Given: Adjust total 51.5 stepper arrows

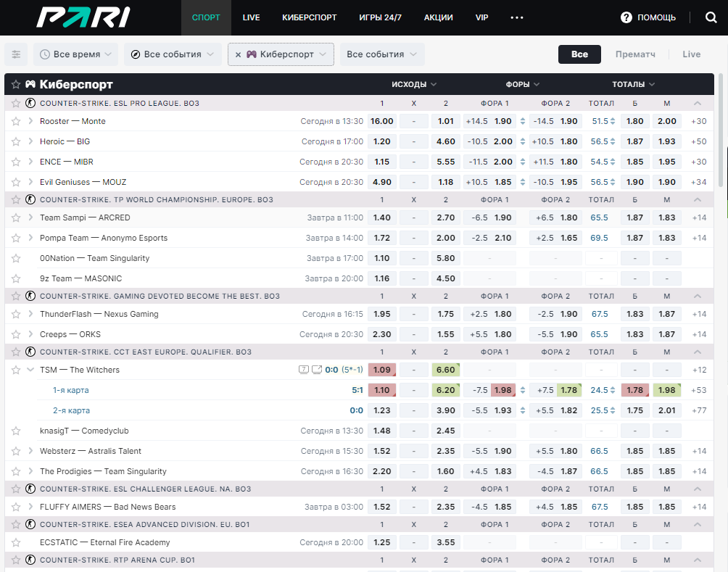Looking at the screenshot, I should 613,121.
